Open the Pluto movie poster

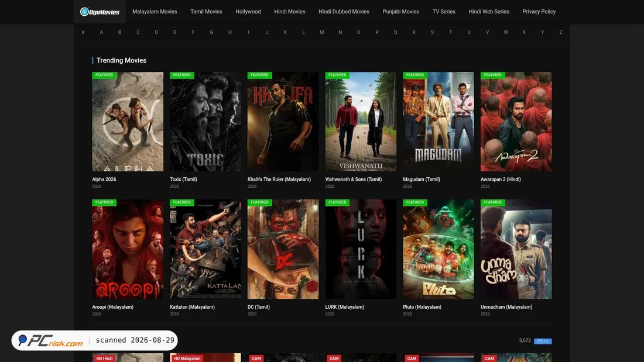tap(439, 249)
